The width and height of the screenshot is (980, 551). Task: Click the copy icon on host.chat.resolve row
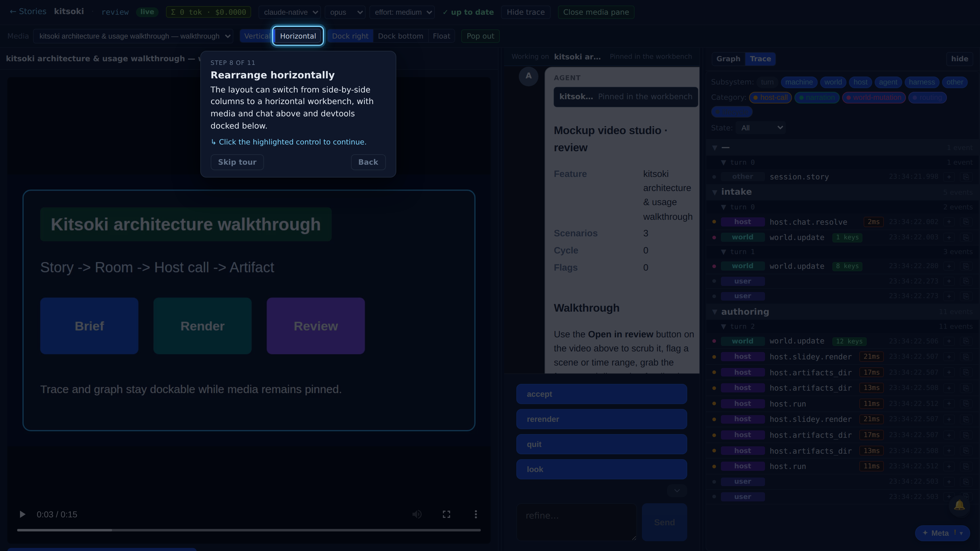[966, 222]
